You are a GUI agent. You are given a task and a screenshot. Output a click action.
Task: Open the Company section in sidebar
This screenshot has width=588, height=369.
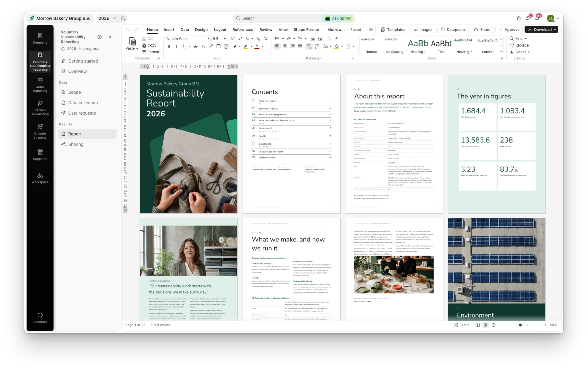tap(40, 39)
